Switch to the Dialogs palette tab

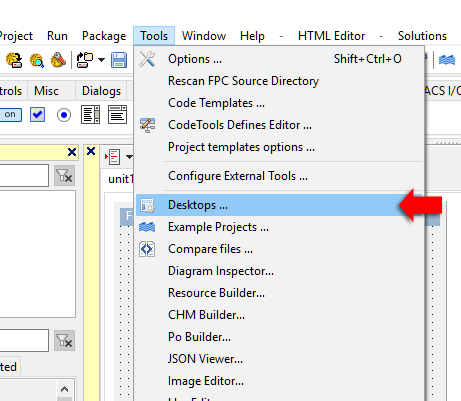(101, 91)
